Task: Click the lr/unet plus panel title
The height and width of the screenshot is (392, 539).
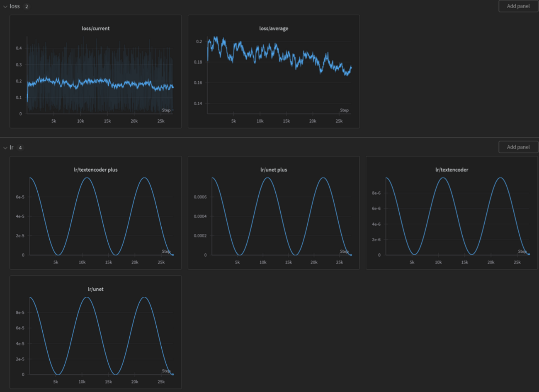Action: [x=274, y=170]
